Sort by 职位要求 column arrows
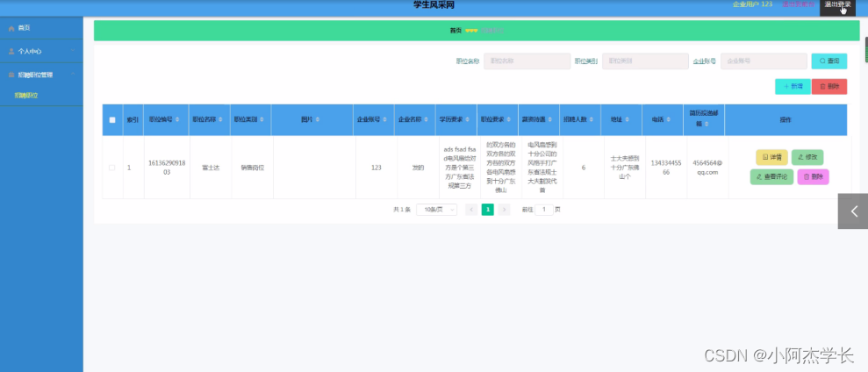Screen dimensions: 868x372 (x=509, y=119)
